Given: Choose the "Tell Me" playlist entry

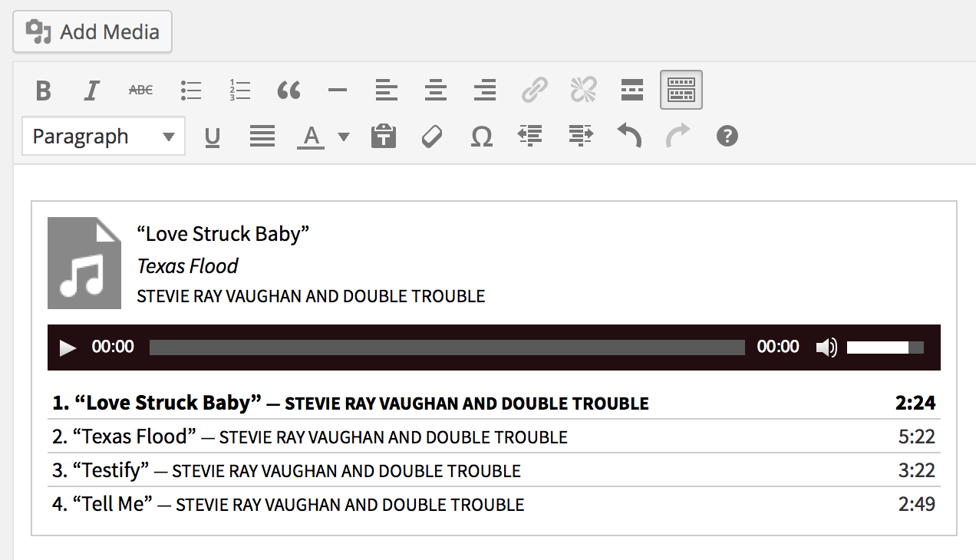Looking at the screenshot, I should (113, 504).
